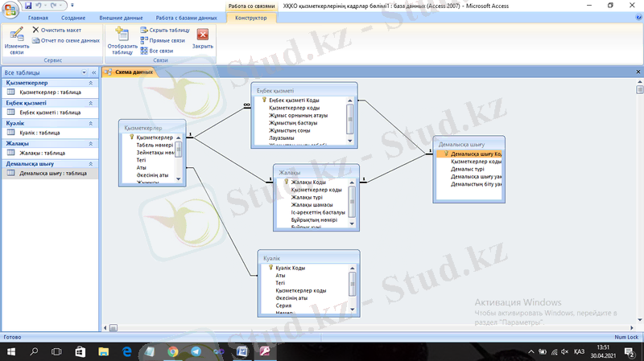Collapse the Қызметкерлер group in the navigation pane
The width and height of the screenshot is (644, 361).
(x=90, y=83)
